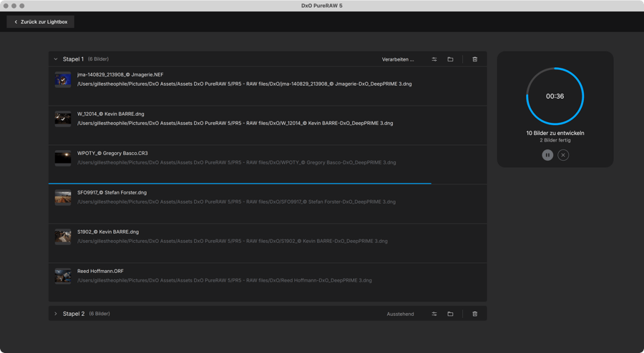This screenshot has width=644, height=353.
Task: Click output path of W_12014 Kevin BARRE-DxO_DeepPRIME
Action: [x=235, y=124]
